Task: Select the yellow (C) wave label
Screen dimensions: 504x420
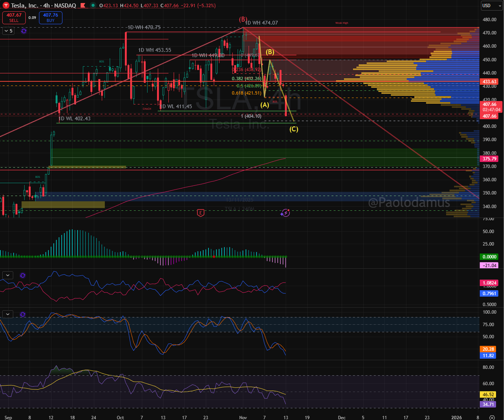Action: click(294, 129)
